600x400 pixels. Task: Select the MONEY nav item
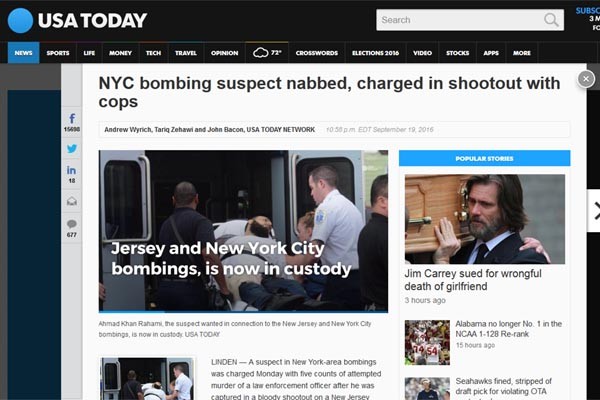(x=120, y=53)
